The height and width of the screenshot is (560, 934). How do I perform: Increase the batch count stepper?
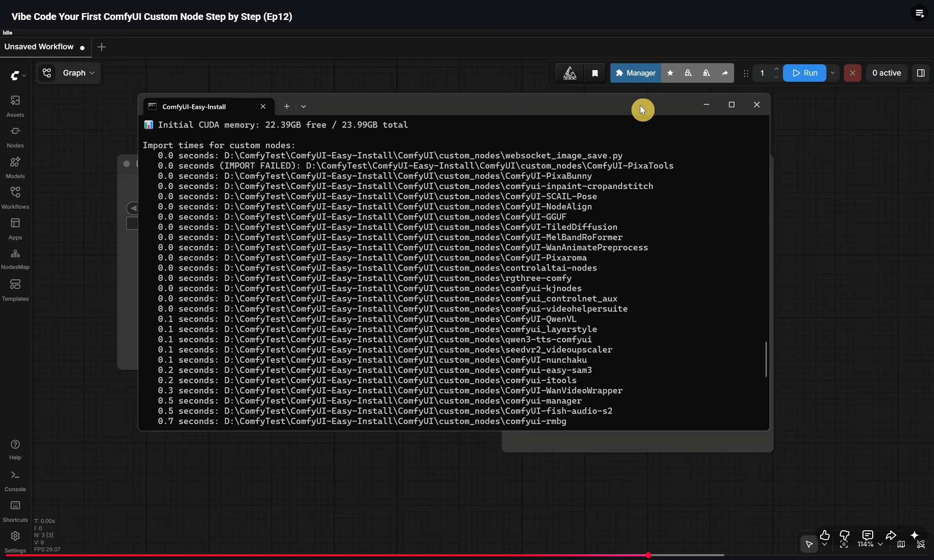click(776, 69)
